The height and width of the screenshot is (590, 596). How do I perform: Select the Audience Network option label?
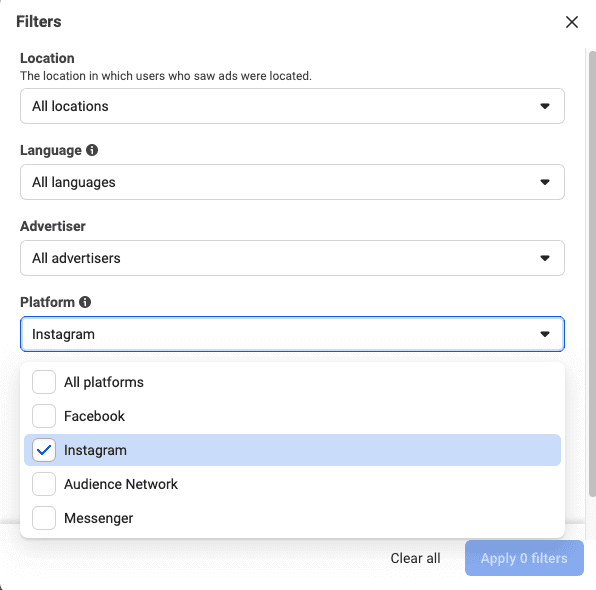[121, 484]
